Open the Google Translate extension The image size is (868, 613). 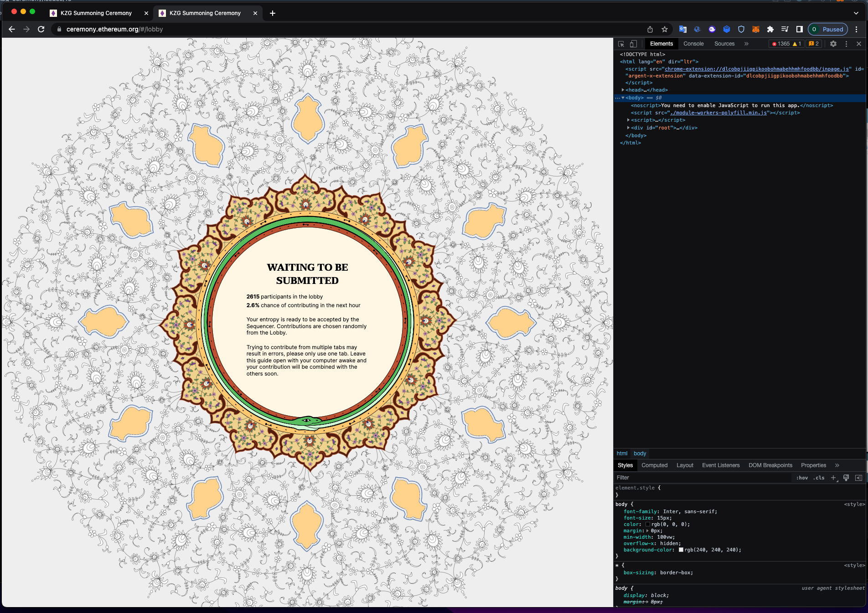tap(682, 29)
